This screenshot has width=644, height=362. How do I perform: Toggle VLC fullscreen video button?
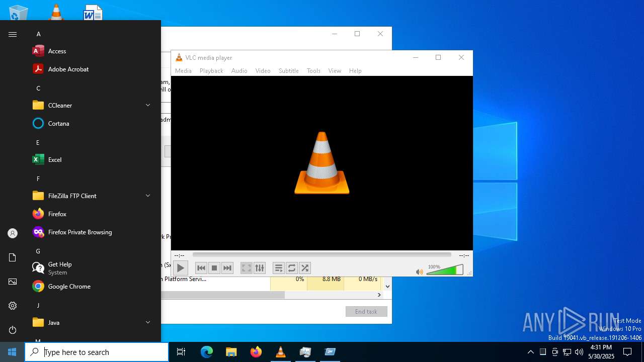tap(246, 268)
